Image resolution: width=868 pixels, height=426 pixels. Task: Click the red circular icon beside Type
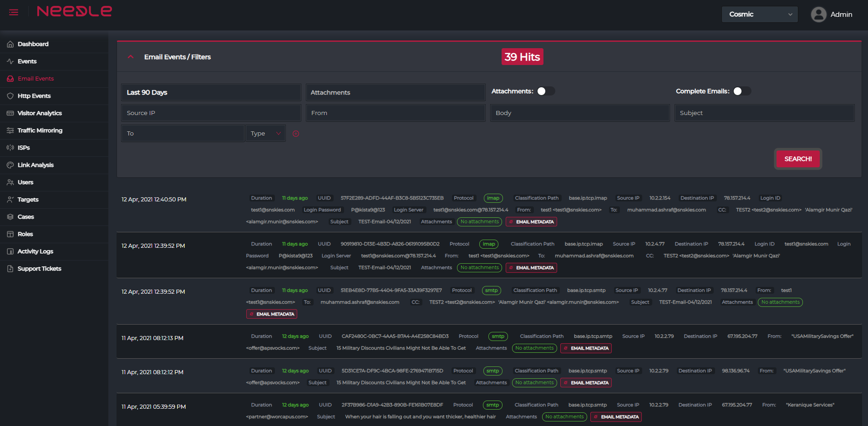(x=296, y=134)
